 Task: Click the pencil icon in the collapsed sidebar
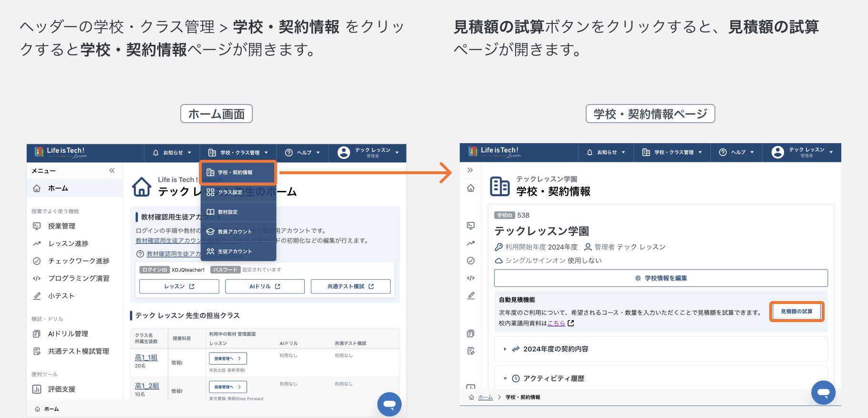[471, 295]
